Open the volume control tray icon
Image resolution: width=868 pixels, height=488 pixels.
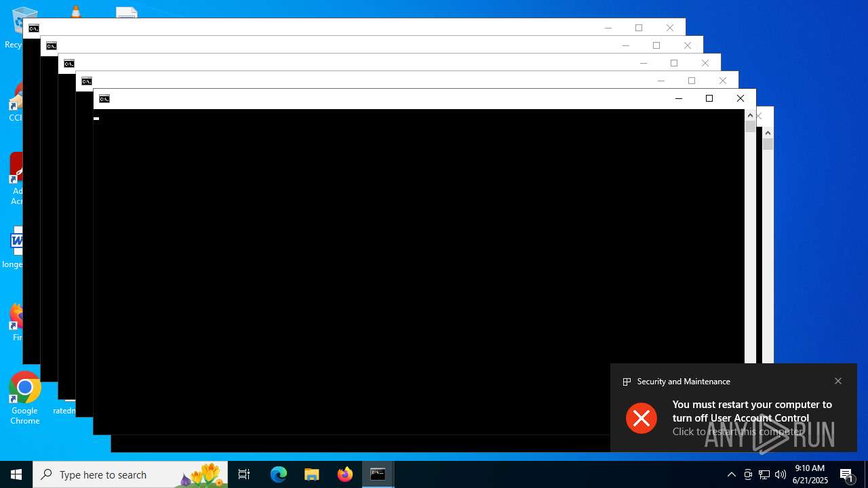(x=781, y=474)
